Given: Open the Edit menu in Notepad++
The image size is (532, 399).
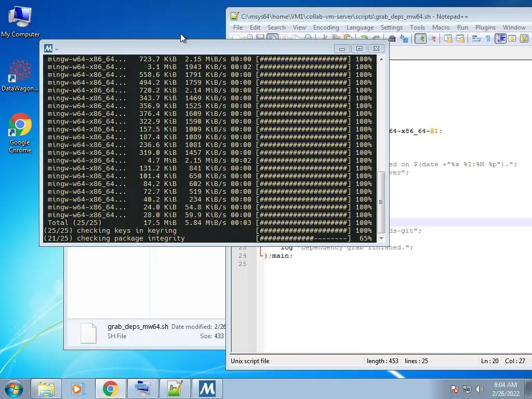Looking at the screenshot, I should [x=255, y=28].
